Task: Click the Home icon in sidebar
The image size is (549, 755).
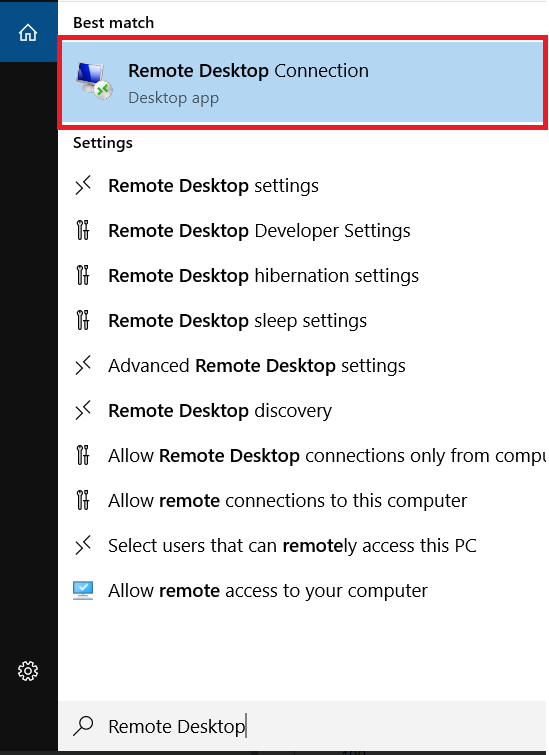Action: pos(28,33)
